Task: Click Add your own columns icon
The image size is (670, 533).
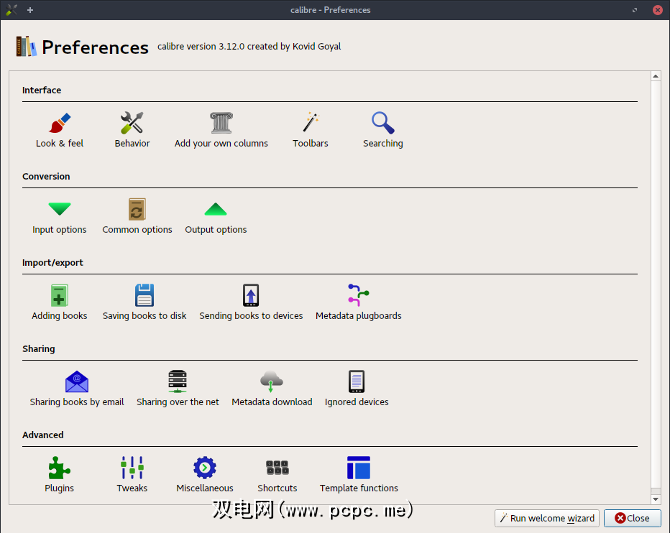Action: click(221, 124)
